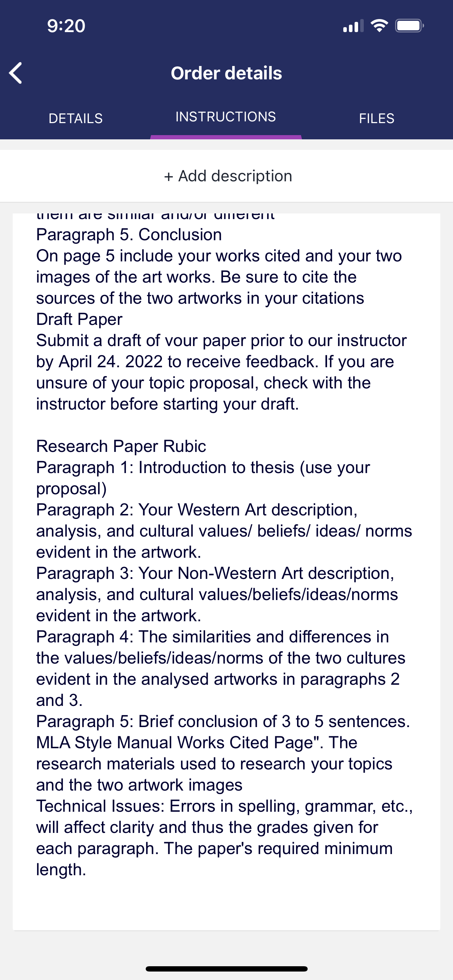
Task: Tap the "Research Paper Rubic" heading
Action: click(x=121, y=446)
